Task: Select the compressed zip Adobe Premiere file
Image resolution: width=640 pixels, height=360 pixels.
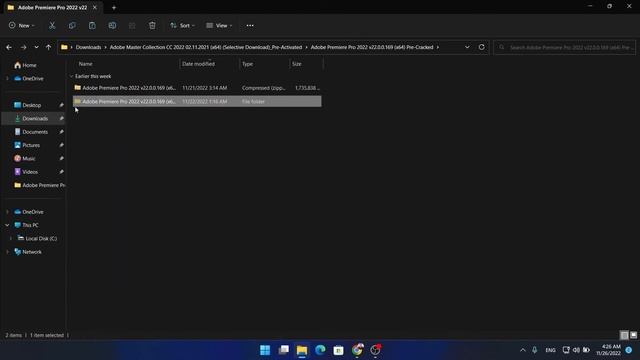Action: coord(197,88)
